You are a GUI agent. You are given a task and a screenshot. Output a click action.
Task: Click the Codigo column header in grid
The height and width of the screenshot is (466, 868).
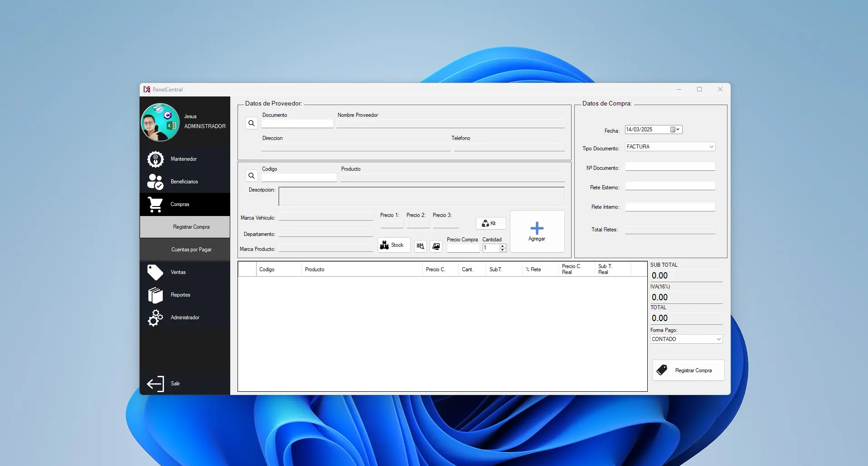tap(279, 269)
